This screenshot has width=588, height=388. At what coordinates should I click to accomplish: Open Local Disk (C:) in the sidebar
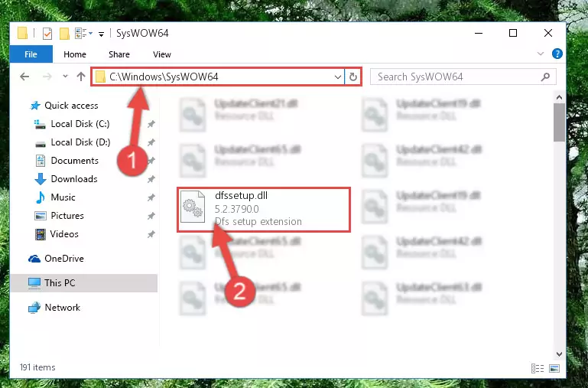click(x=80, y=124)
